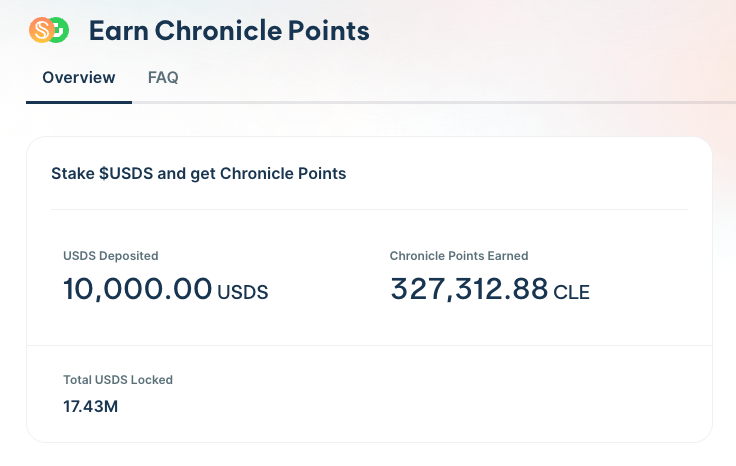Click the Total USDS Locked label
Viewport: 736px width, 466px height.
pyautogui.click(x=118, y=380)
